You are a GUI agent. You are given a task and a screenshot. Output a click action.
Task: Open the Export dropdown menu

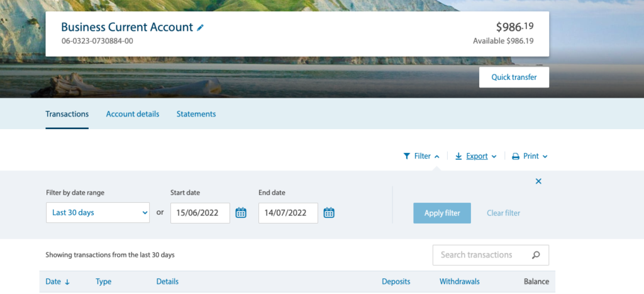476,156
